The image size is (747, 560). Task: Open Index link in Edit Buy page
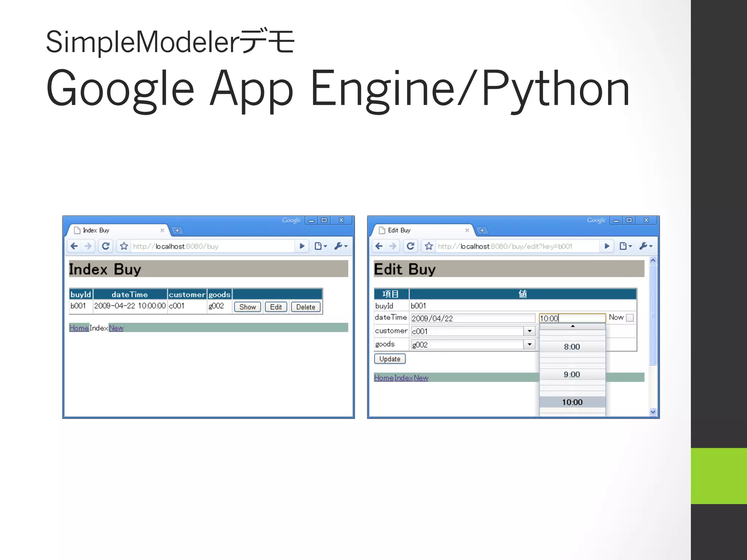pos(403,378)
